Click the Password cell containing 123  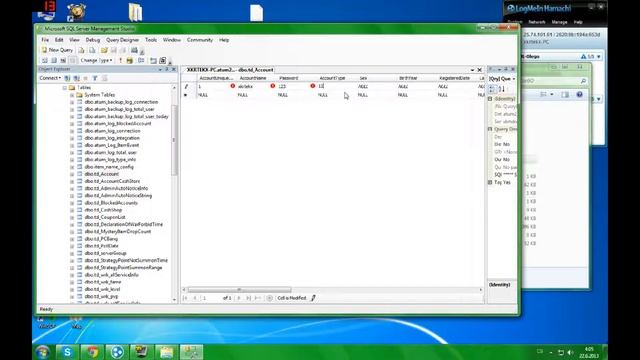(x=292, y=87)
